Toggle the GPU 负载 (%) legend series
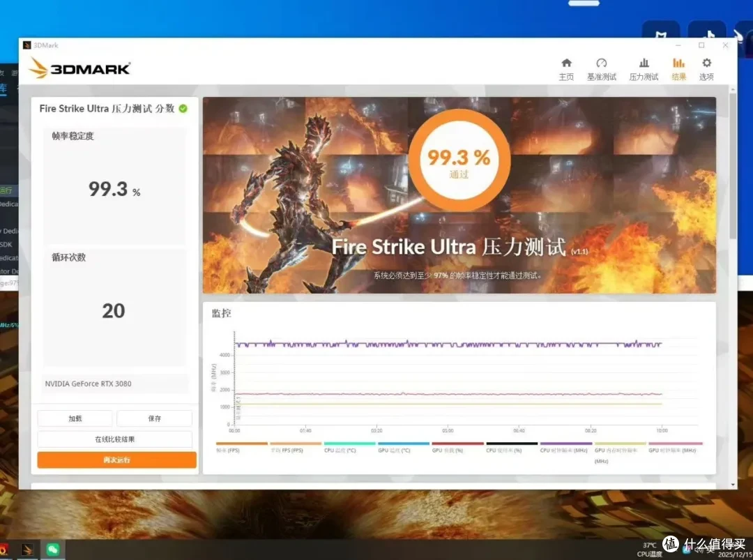Viewport: 753px width, 560px height. pos(457,447)
